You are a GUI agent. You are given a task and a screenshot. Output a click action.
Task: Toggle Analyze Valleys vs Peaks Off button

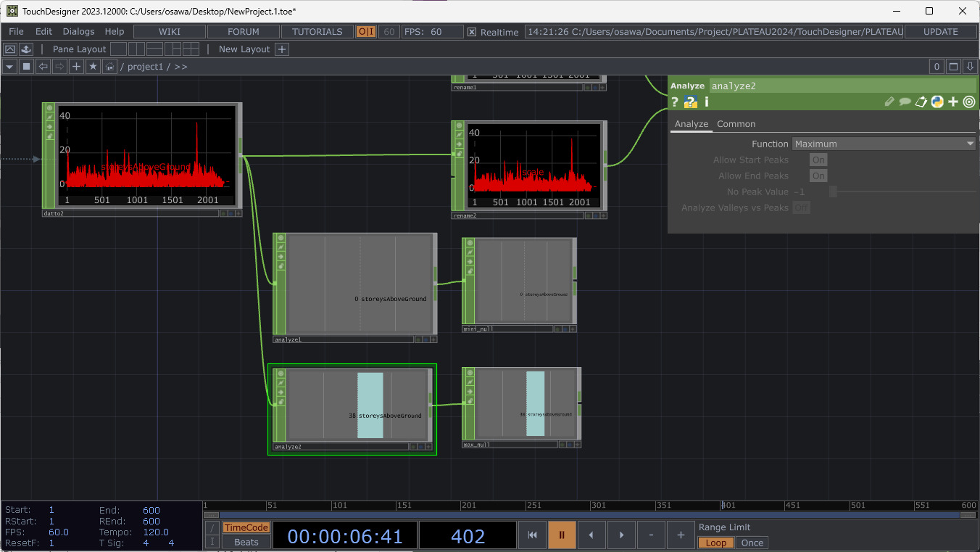(801, 207)
